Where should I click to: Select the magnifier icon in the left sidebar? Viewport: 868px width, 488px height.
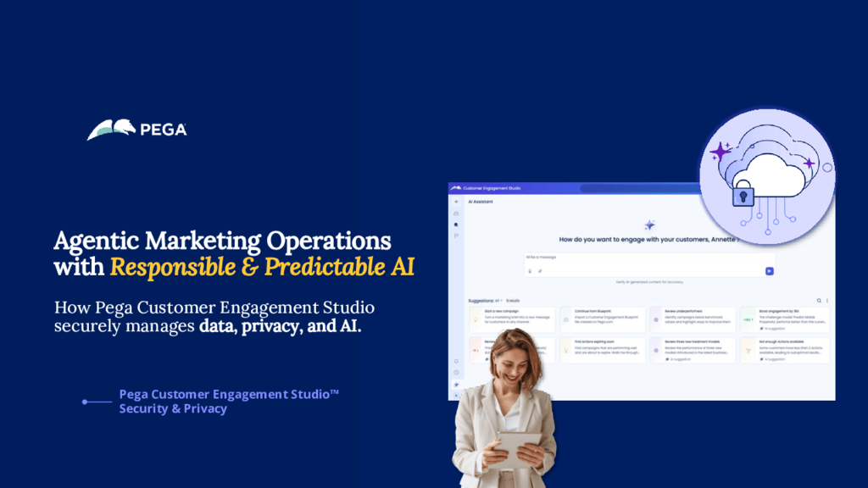(x=456, y=225)
